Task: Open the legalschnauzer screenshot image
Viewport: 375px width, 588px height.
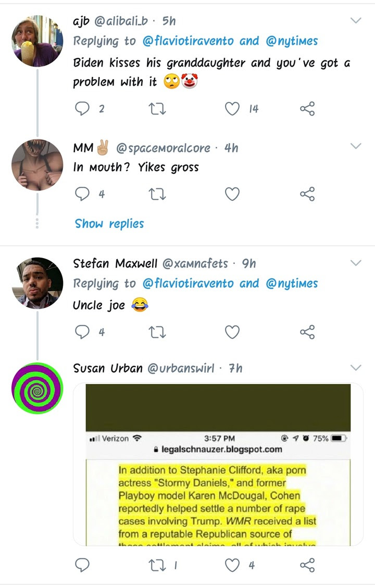Action: (218, 464)
